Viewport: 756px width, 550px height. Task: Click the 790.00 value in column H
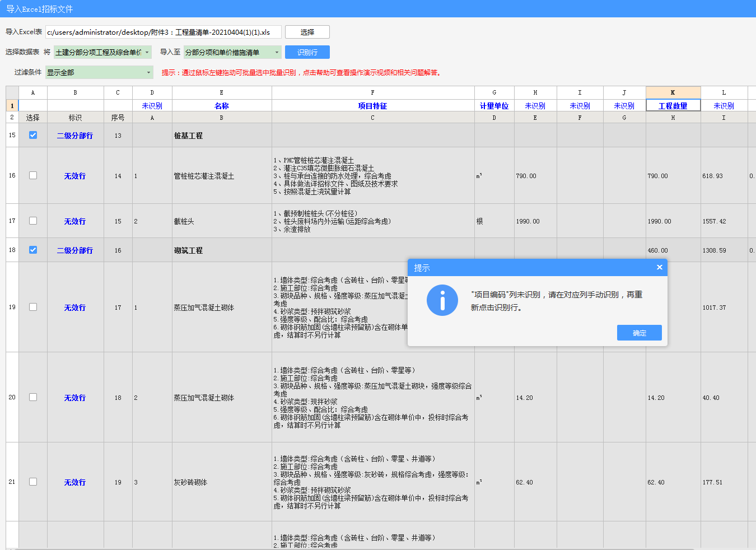click(x=526, y=176)
